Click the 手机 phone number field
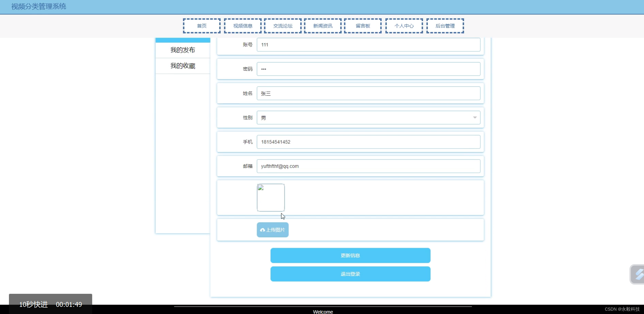This screenshot has height=314, width=644. pyautogui.click(x=368, y=142)
